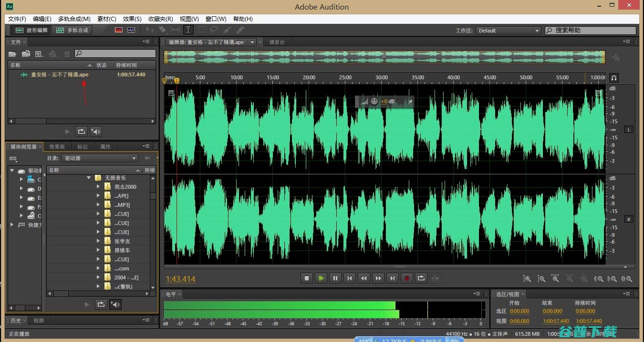This screenshot has height=342, width=644.
Task: Click the red Record button
Action: (x=407, y=278)
